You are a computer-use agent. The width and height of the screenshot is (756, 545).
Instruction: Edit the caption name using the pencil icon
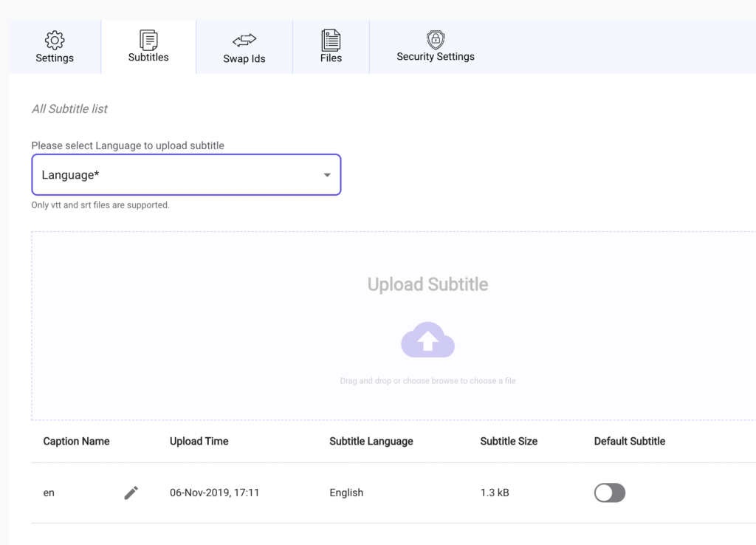131,493
